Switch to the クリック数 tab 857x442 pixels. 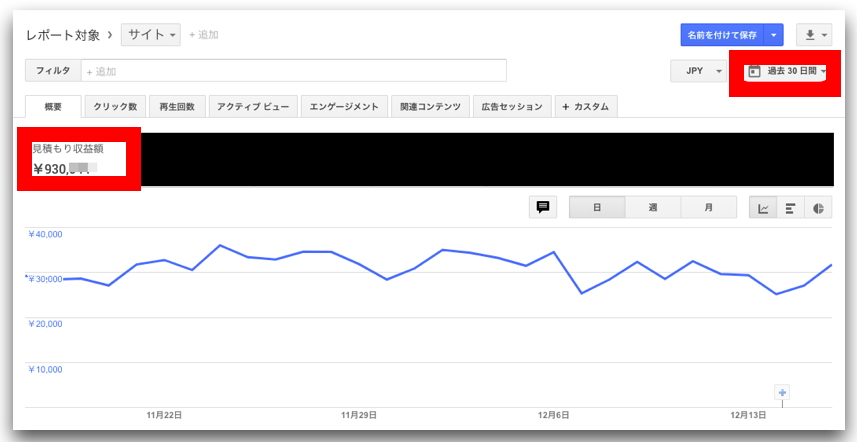(x=117, y=106)
